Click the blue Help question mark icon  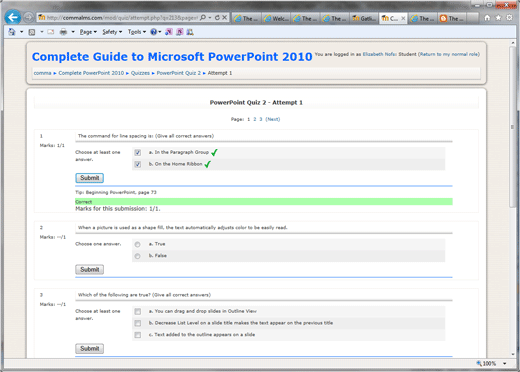[x=153, y=32]
